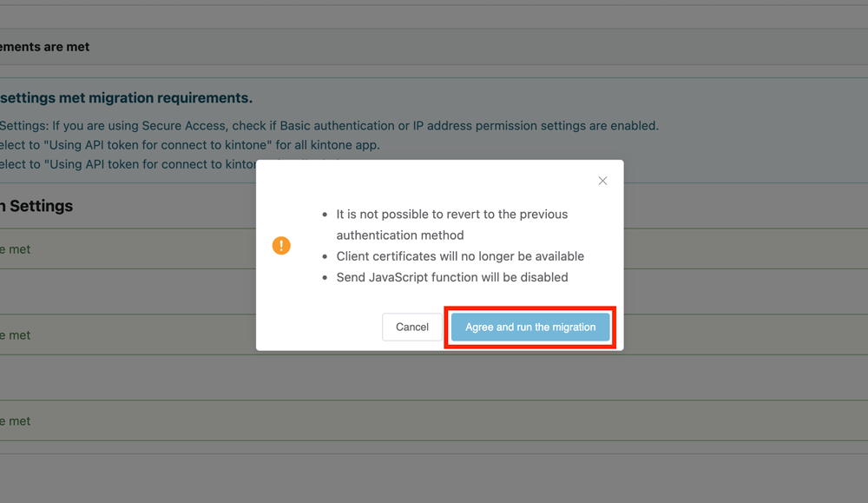Screen dimensions: 868x503
Task: Select the "Client certificates will no longer" bullet
Action: [460, 256]
